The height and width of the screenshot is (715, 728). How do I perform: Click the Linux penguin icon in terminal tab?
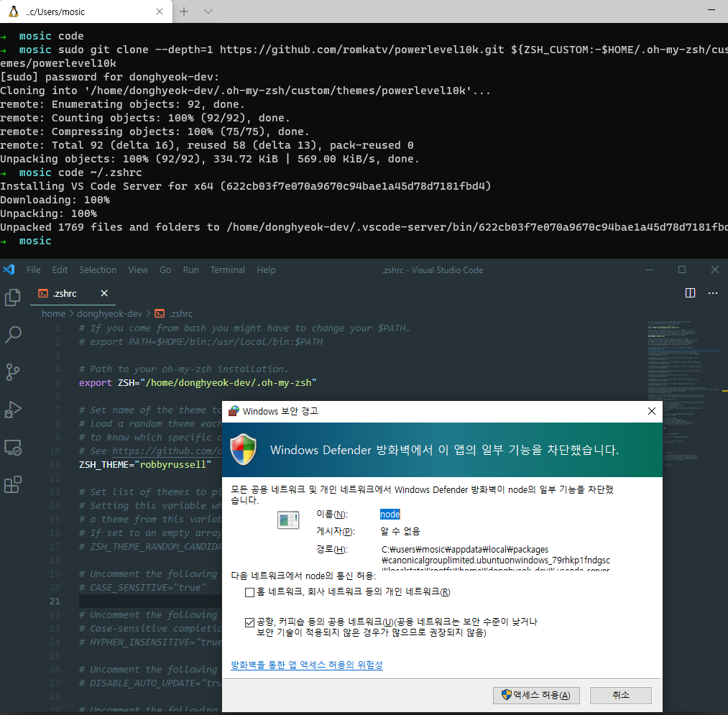coord(14,11)
